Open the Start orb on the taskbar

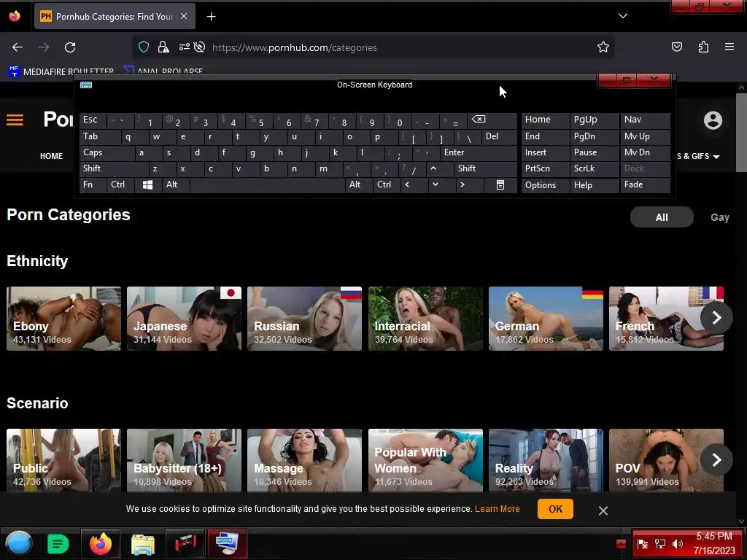point(19,543)
